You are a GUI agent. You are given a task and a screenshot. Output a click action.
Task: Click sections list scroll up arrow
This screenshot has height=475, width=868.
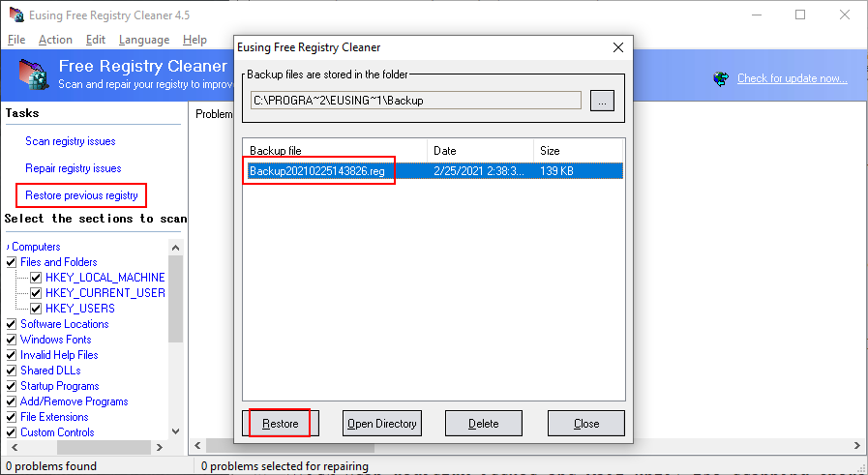click(175, 248)
